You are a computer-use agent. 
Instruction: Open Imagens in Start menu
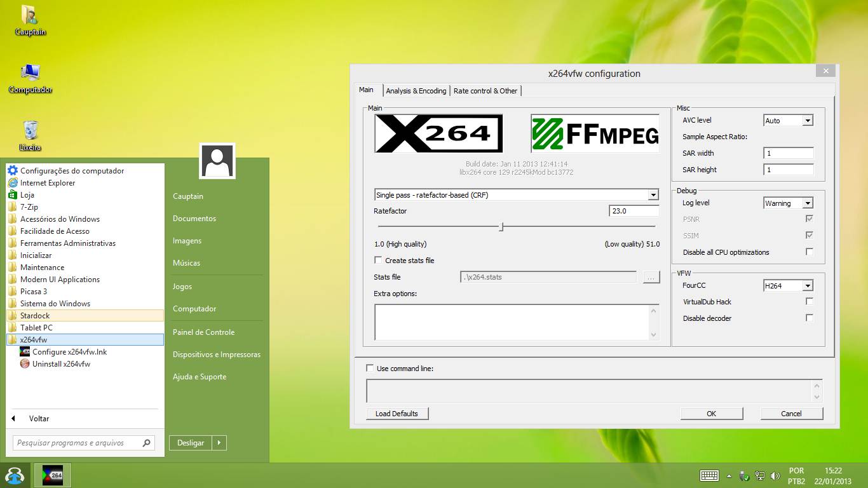click(187, 241)
